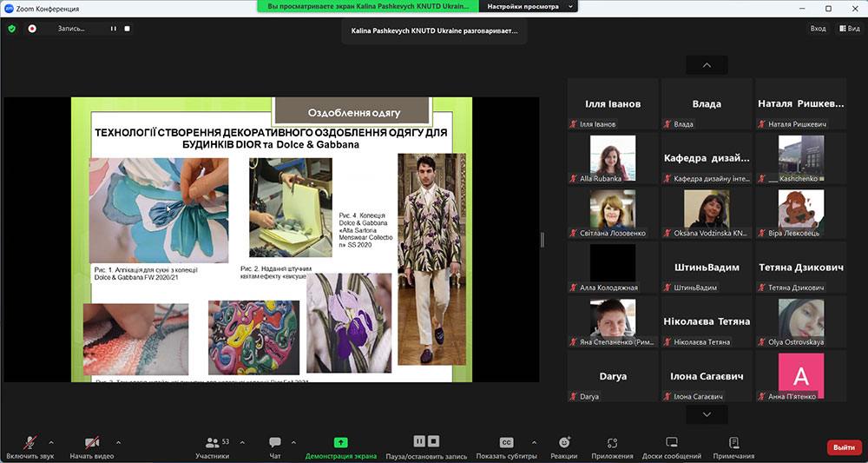Viewport: 868px width, 463px height.
Task: Click muted mic icon on Darya tile
Action: [574, 396]
